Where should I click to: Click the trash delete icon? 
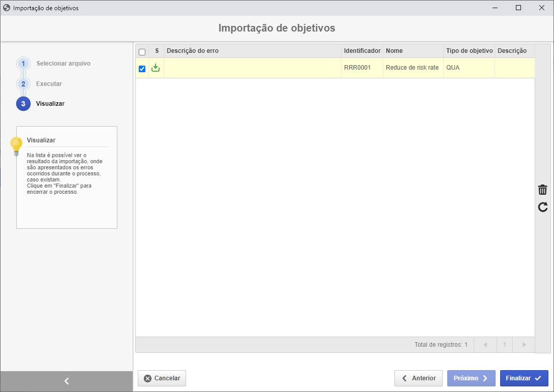542,190
